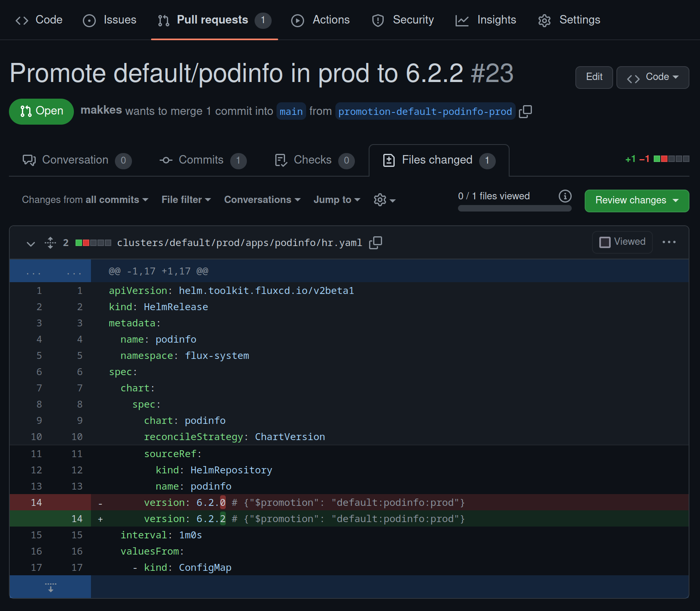Screen dimensions: 700x611
Task: Open repository Settings tab
Action: (x=569, y=20)
